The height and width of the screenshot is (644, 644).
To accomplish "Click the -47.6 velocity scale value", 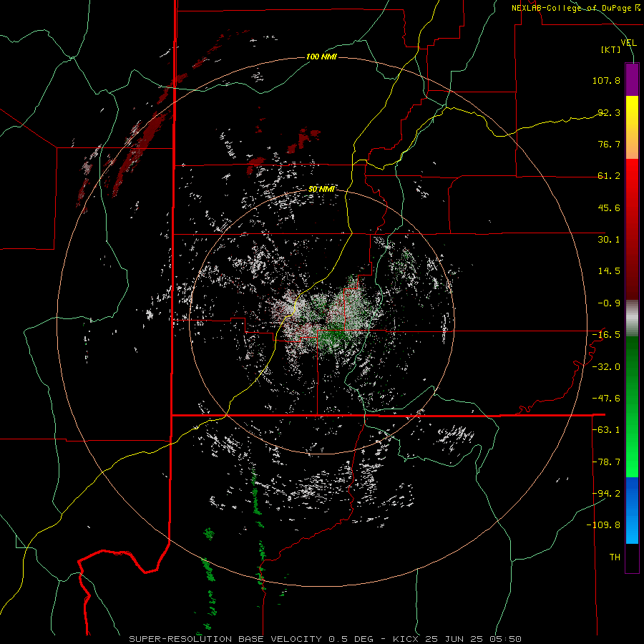I will [x=606, y=399].
